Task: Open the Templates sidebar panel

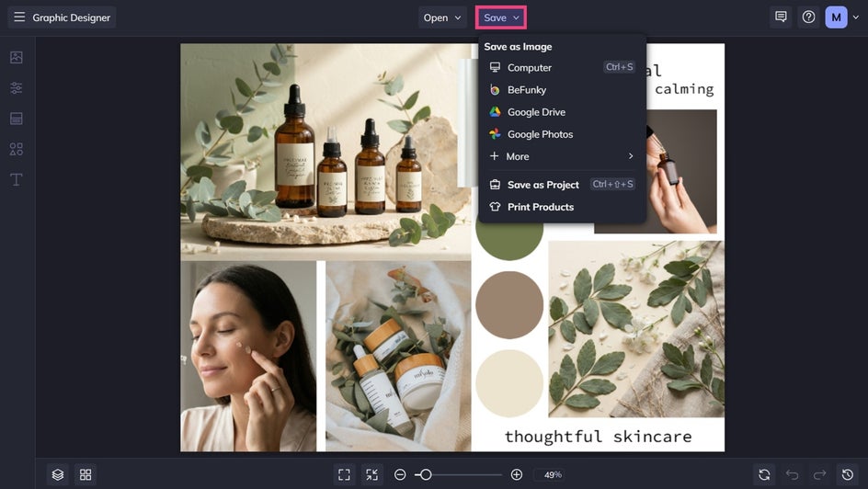Action: click(x=17, y=119)
